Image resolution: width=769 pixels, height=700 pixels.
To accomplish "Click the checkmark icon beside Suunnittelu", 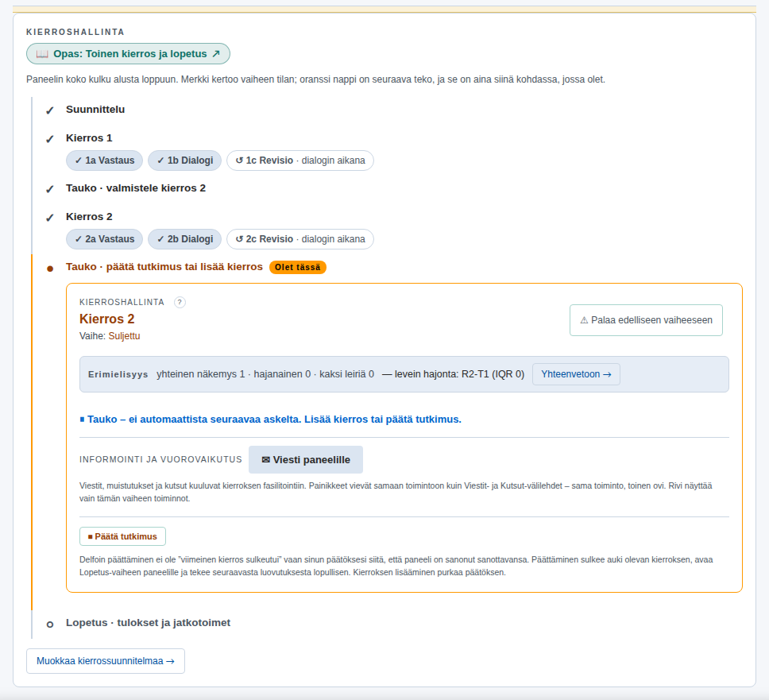I will 49,110.
